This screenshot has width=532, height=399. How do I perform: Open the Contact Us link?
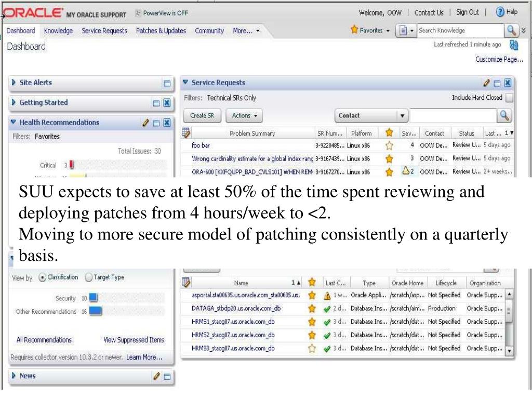[429, 12]
